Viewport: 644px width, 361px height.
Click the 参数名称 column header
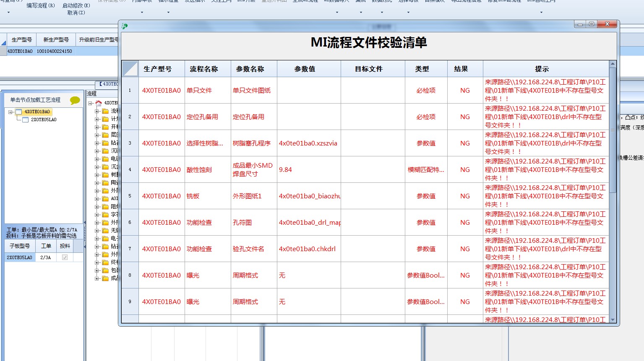click(x=254, y=69)
